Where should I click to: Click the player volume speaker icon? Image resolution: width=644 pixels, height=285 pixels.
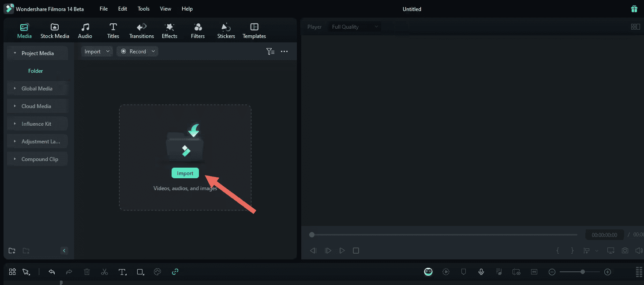click(x=639, y=251)
